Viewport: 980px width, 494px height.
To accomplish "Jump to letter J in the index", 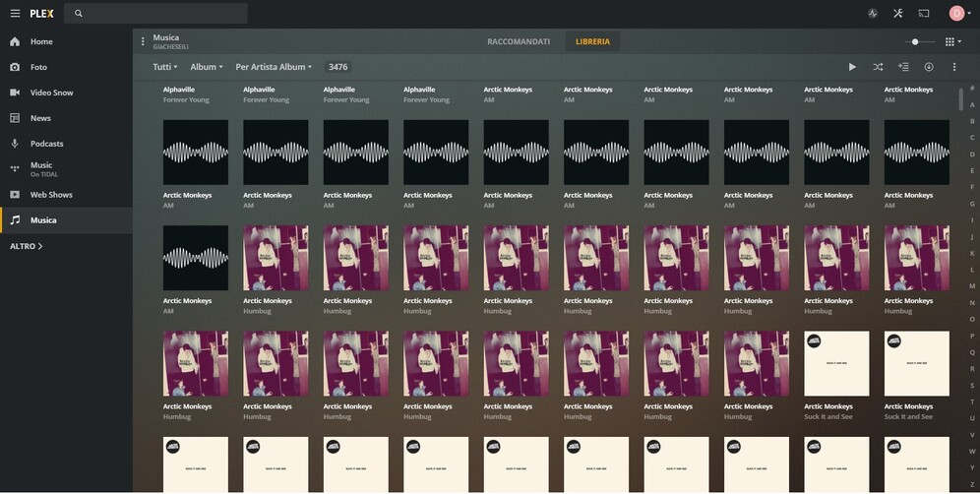I will 972,236.
